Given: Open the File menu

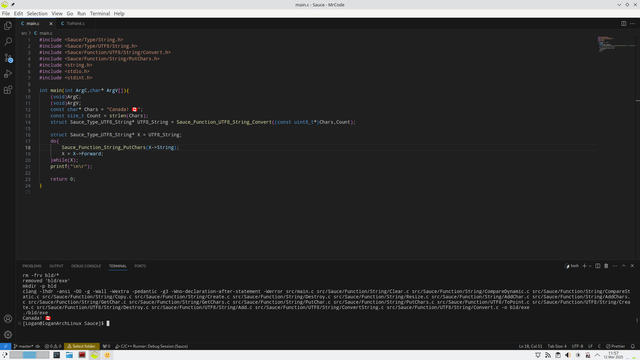Looking at the screenshot, I should (6, 13).
